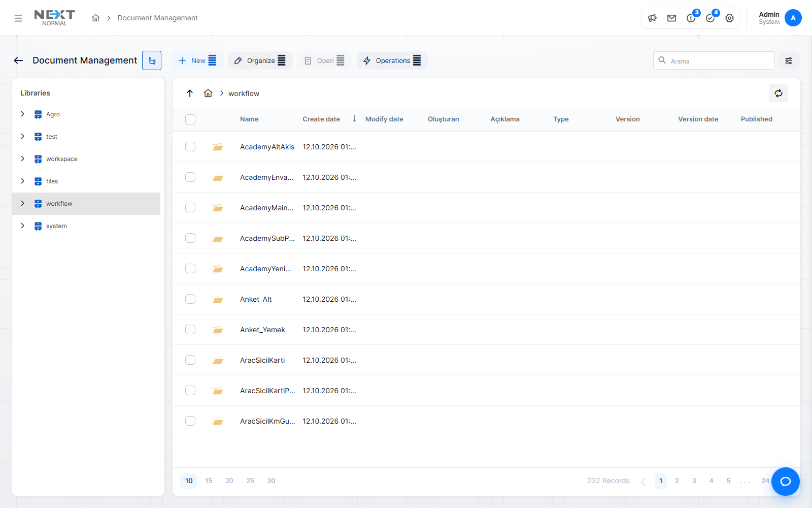Open the Organize menu
Viewport: 812px width, 508px height.
tap(260, 60)
